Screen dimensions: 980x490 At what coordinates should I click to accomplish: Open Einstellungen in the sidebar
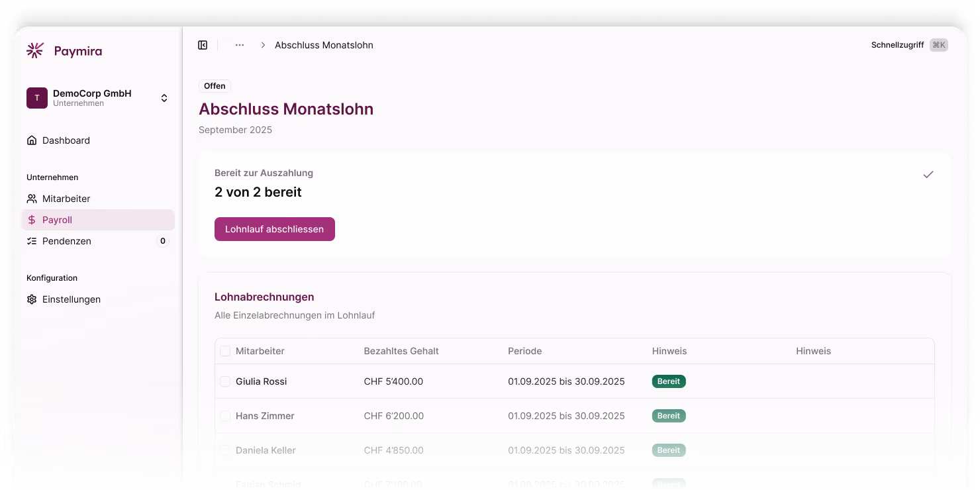coord(98,299)
